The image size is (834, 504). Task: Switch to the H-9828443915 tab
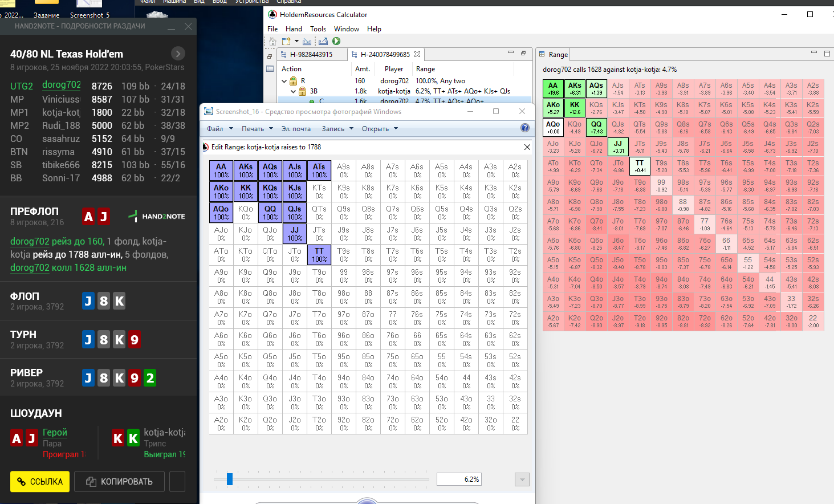(311, 54)
